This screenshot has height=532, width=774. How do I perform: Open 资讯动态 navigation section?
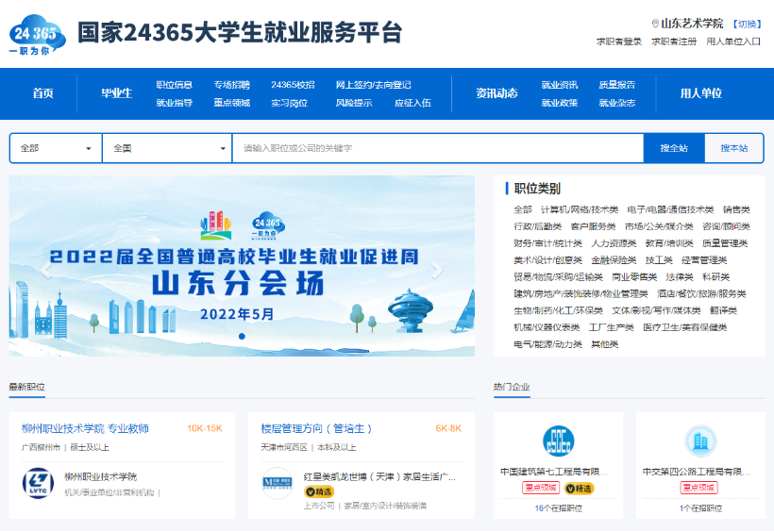(496, 93)
